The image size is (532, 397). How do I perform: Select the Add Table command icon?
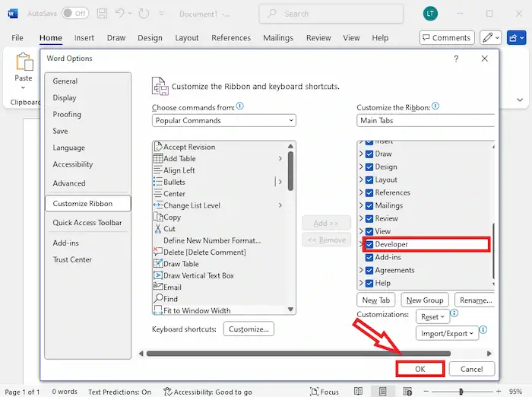(x=158, y=159)
